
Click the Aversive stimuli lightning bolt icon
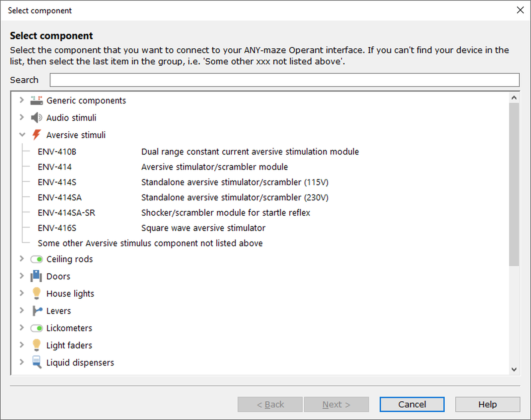(37, 135)
